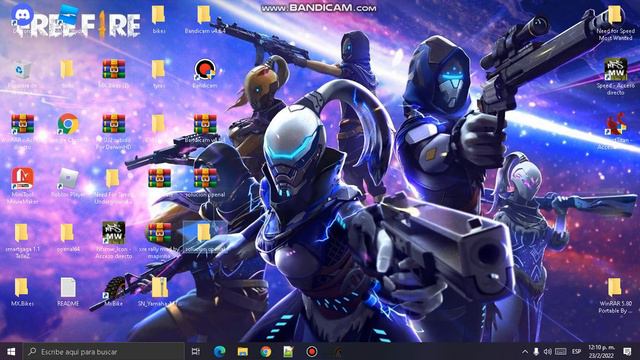Click the touch keyboard tray icon

coord(561,351)
